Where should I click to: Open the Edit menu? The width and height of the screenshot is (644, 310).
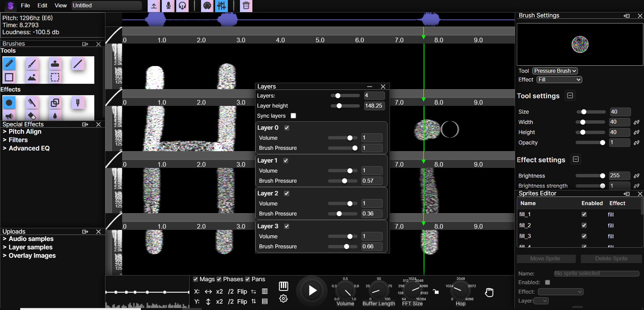point(42,5)
